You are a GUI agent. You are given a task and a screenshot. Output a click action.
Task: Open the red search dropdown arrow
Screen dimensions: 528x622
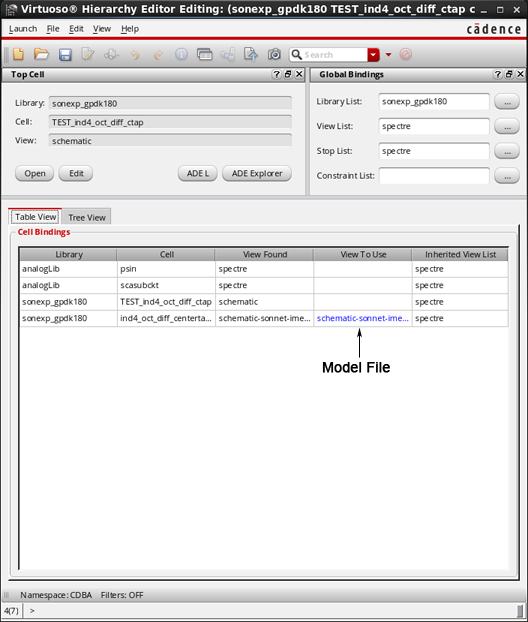[x=373, y=55]
